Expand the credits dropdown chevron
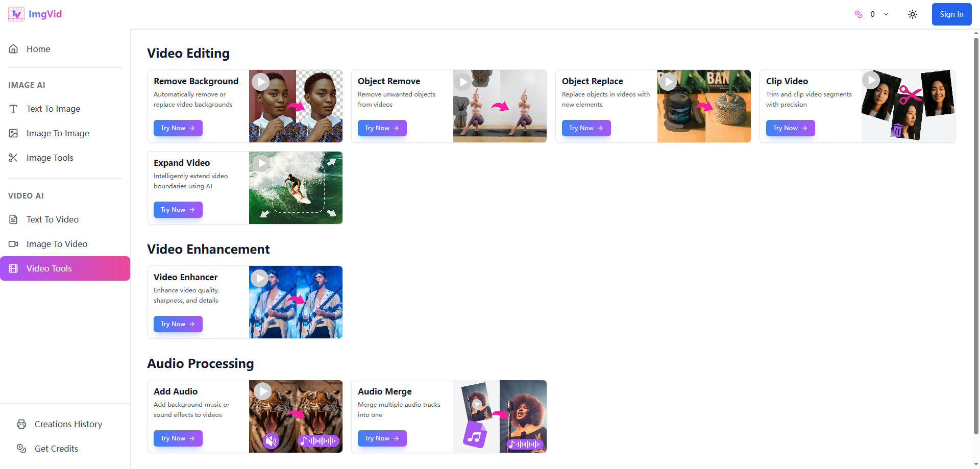 886,14
